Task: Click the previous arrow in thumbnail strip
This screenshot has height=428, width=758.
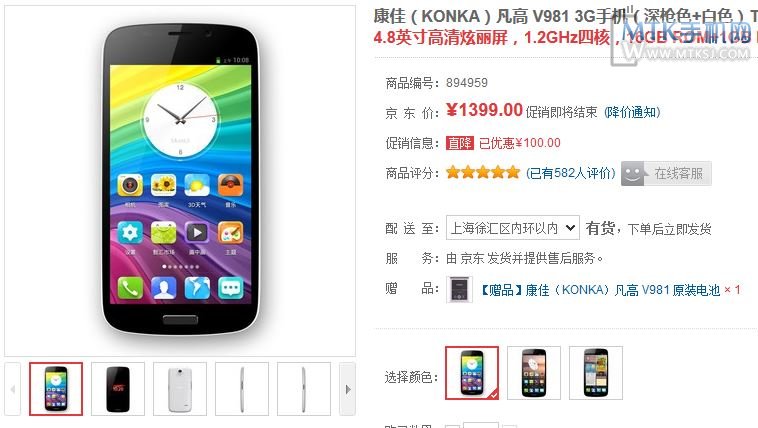Action: (x=13, y=389)
